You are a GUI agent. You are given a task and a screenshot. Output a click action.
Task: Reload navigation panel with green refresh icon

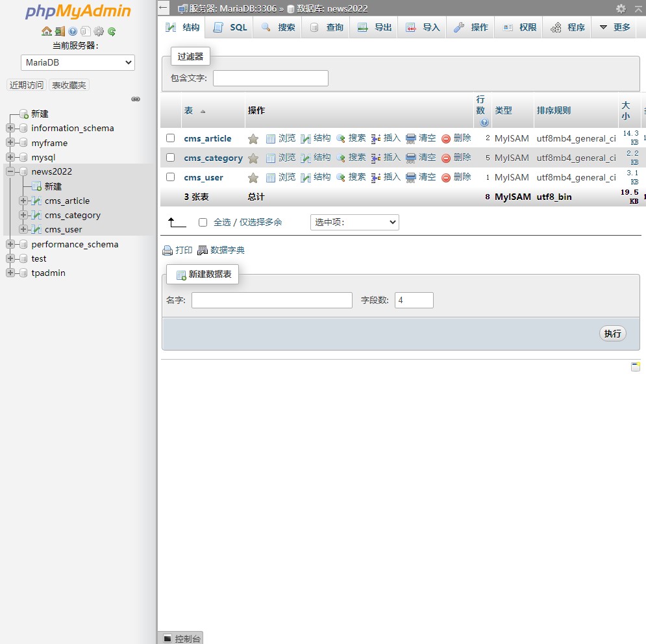(112, 31)
